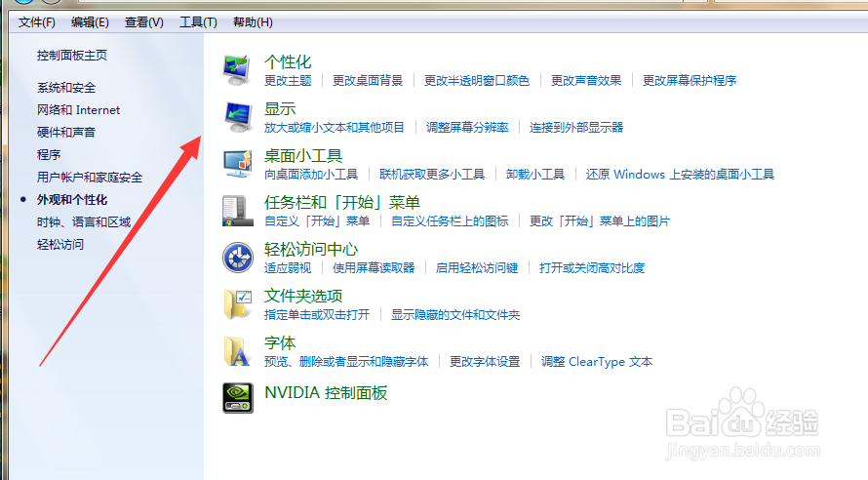Click 自定义任务栏上的图标 link
This screenshot has height=480, width=868.
click(x=450, y=220)
